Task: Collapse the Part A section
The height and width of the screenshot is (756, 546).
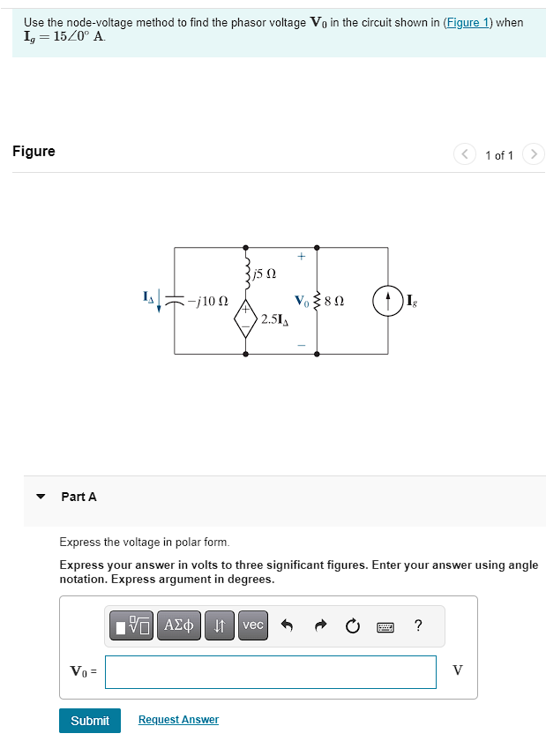Action: tap(40, 497)
